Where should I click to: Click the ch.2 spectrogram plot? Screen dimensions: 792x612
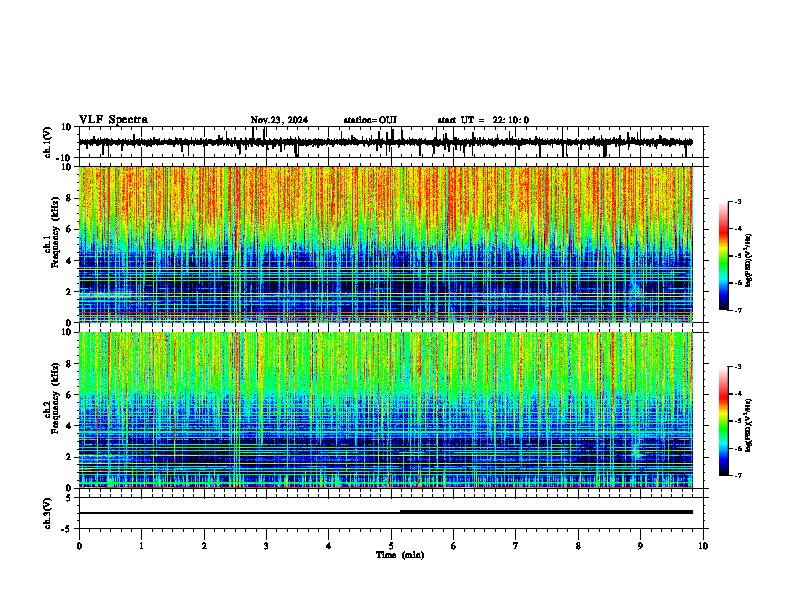point(386,410)
